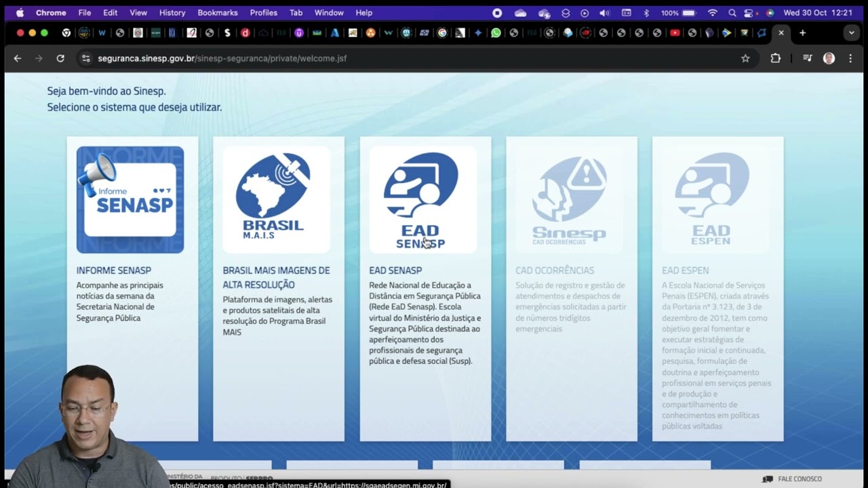Switch to the WhatsApp tab
Image resolution: width=868 pixels, height=488 pixels.
click(x=496, y=33)
